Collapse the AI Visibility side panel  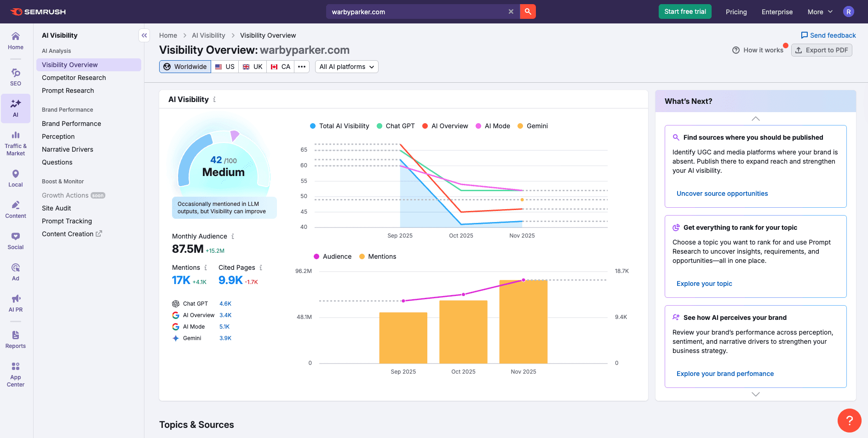144,35
